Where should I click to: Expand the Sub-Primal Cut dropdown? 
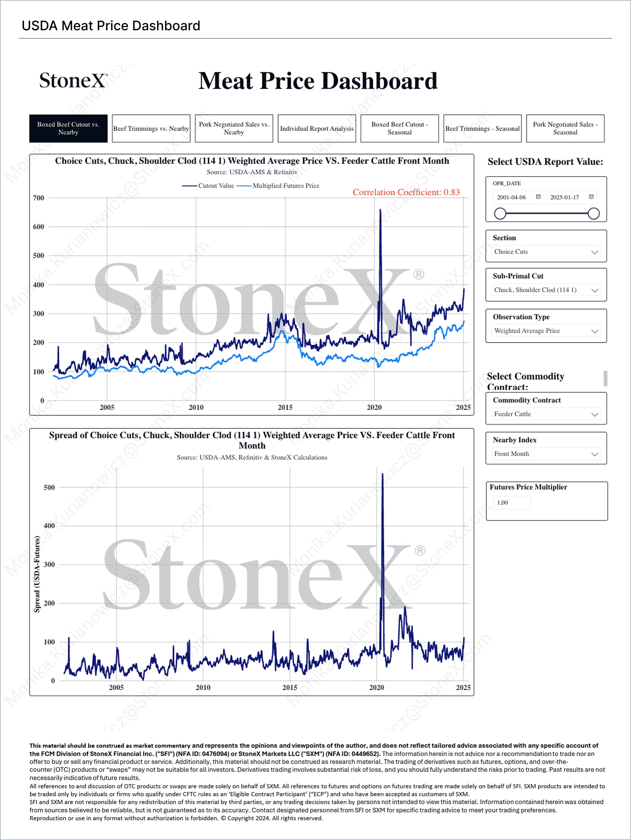coord(547,290)
